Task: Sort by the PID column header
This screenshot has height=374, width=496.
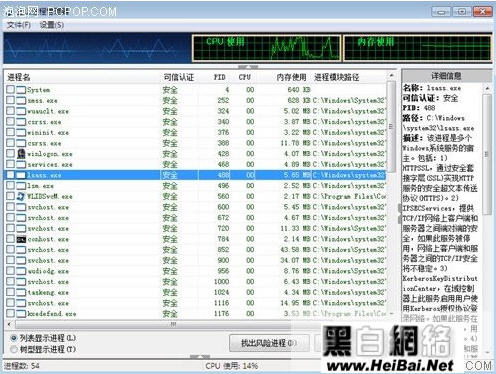Action: [x=220, y=77]
